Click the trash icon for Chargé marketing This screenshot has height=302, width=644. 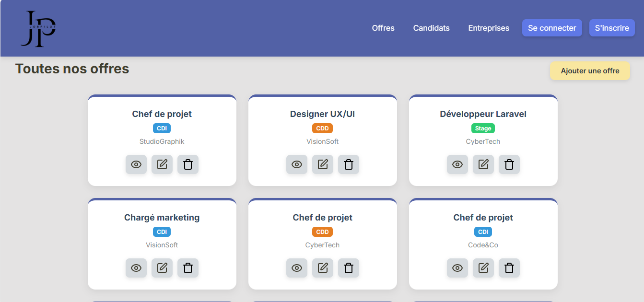[x=188, y=268]
